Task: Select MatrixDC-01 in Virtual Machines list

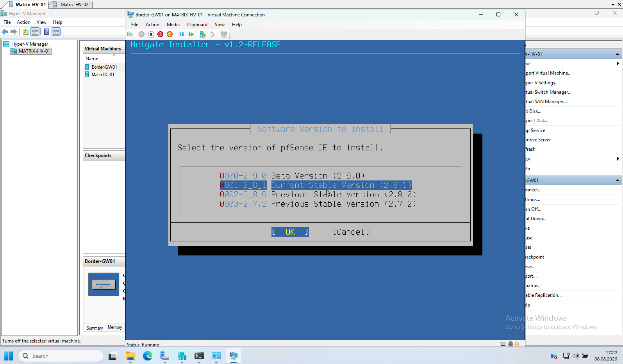Action: point(103,75)
